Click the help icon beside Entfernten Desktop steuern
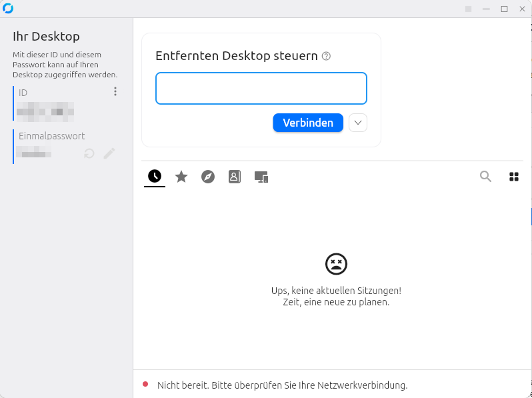This screenshot has height=398, width=532. coord(326,57)
